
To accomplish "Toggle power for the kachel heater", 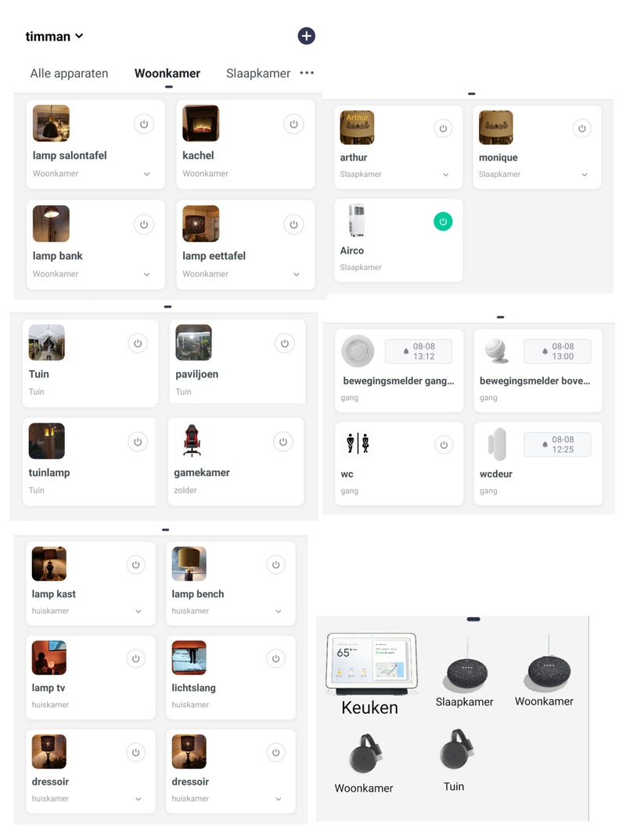I will (293, 124).
